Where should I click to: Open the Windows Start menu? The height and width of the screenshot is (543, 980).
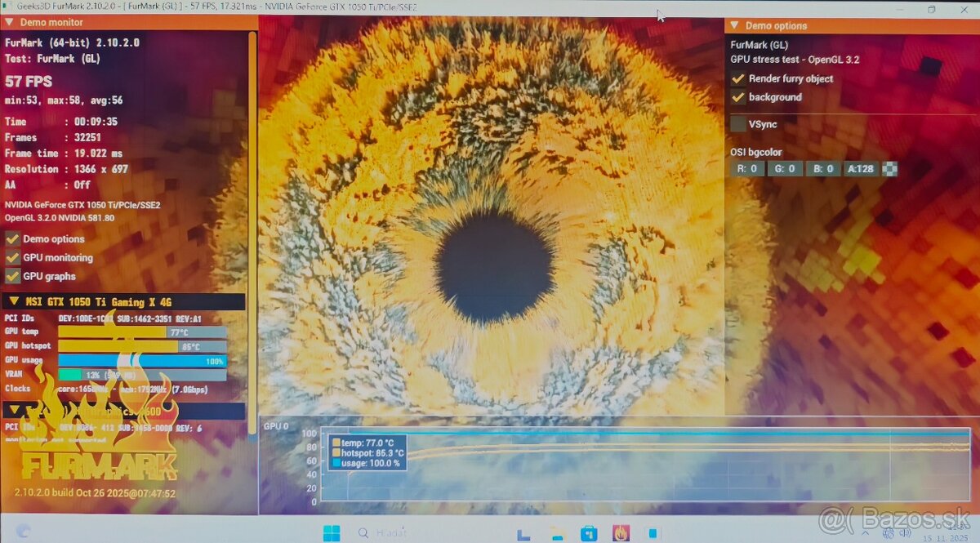[x=332, y=533]
